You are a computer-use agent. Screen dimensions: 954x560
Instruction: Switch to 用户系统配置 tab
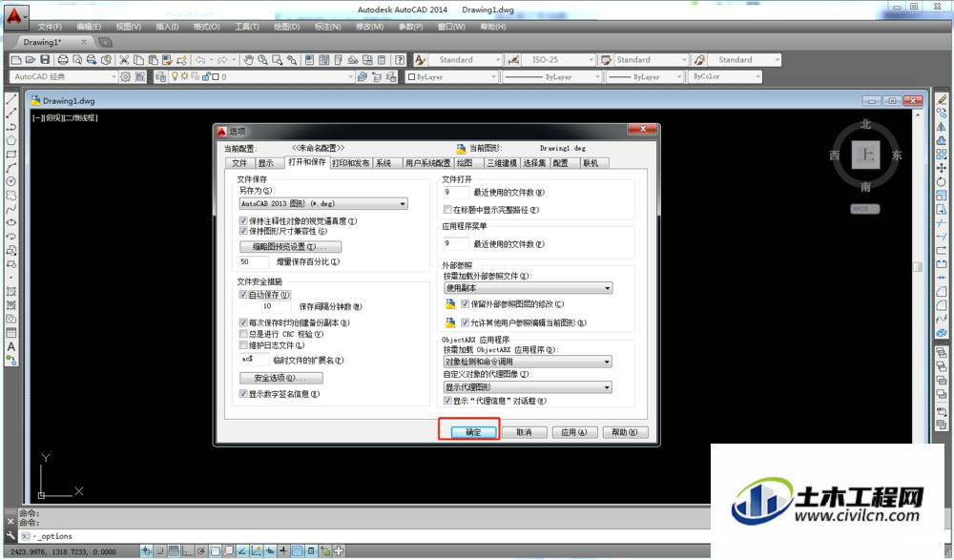click(x=427, y=163)
